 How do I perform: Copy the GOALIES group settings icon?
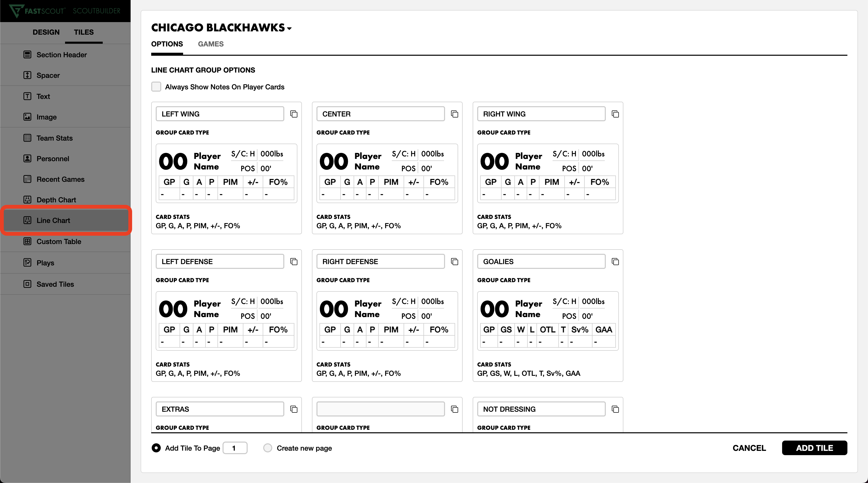point(615,262)
